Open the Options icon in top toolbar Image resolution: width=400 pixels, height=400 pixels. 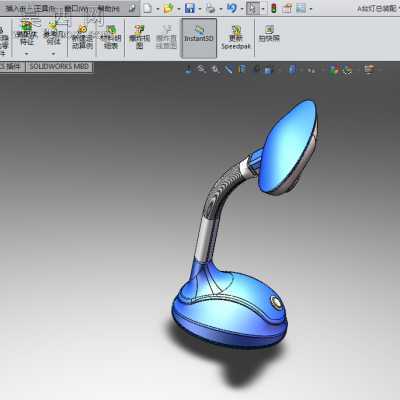(301, 8)
